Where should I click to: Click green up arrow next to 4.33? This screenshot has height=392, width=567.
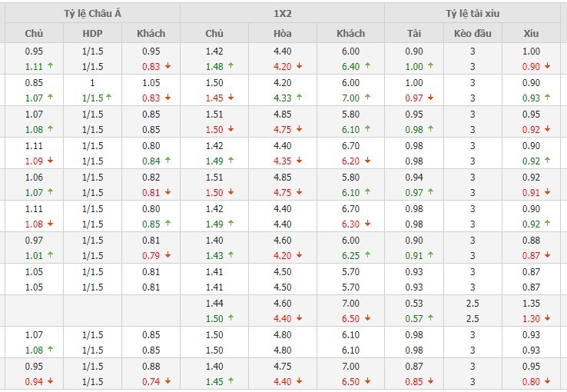pos(300,98)
